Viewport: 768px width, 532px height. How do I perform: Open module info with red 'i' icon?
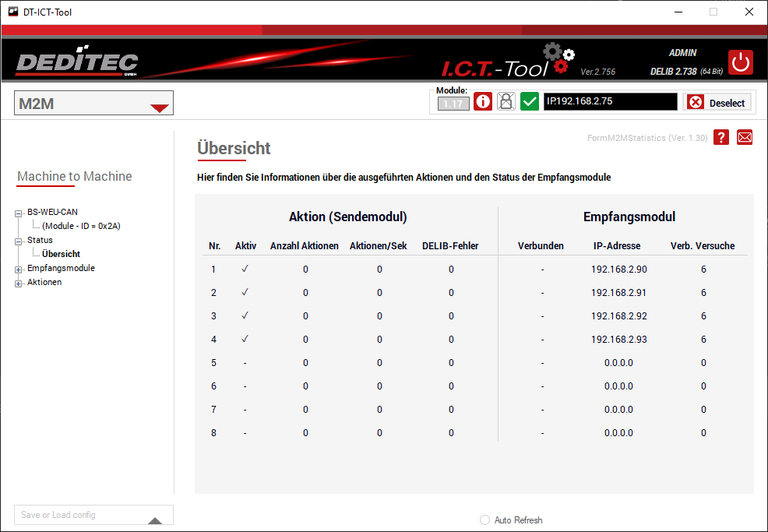[x=483, y=102]
